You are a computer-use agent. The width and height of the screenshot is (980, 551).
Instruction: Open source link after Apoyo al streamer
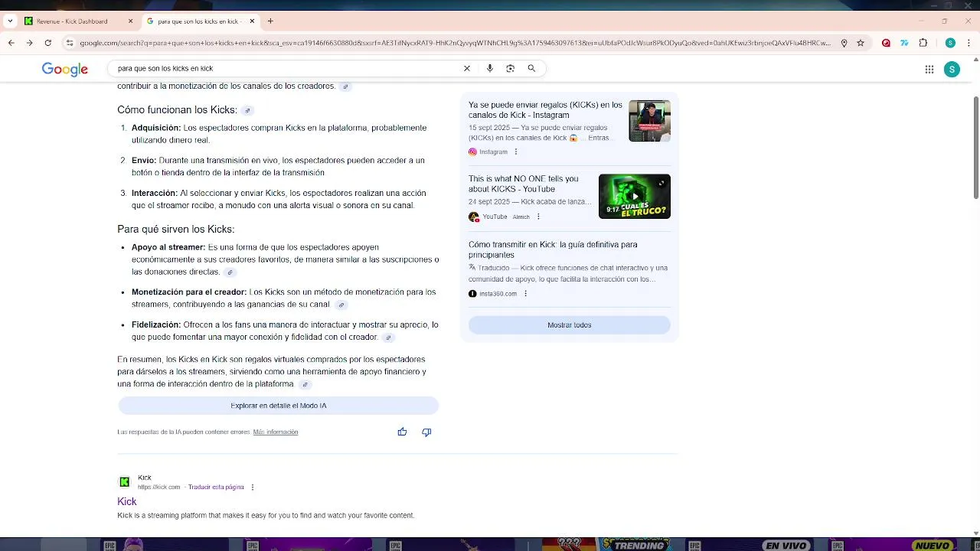coord(230,272)
